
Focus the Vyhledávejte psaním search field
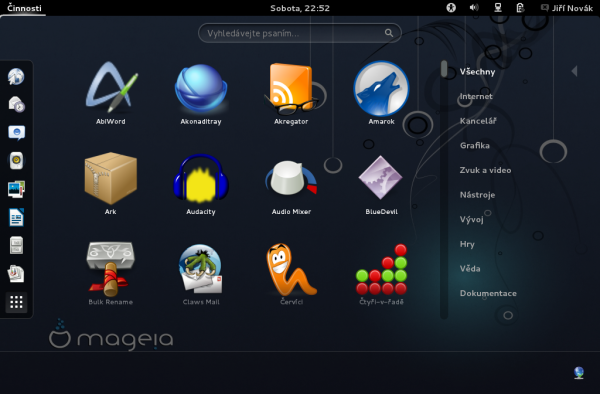[300, 33]
